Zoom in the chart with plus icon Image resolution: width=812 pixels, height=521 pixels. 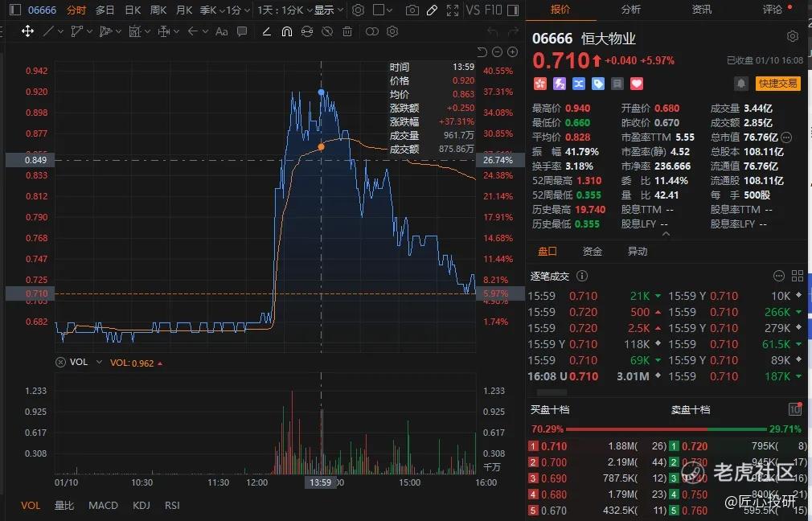click(x=513, y=51)
